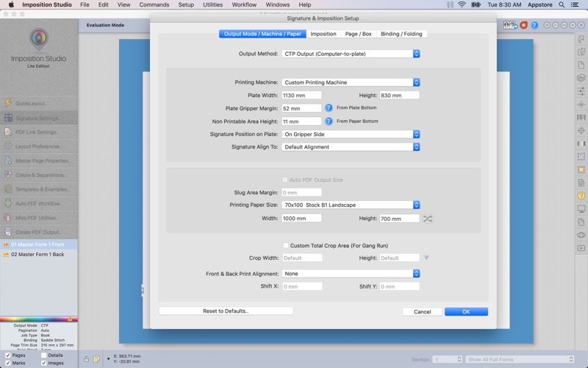Enable Custom Total Crop Area checkbox

286,246
